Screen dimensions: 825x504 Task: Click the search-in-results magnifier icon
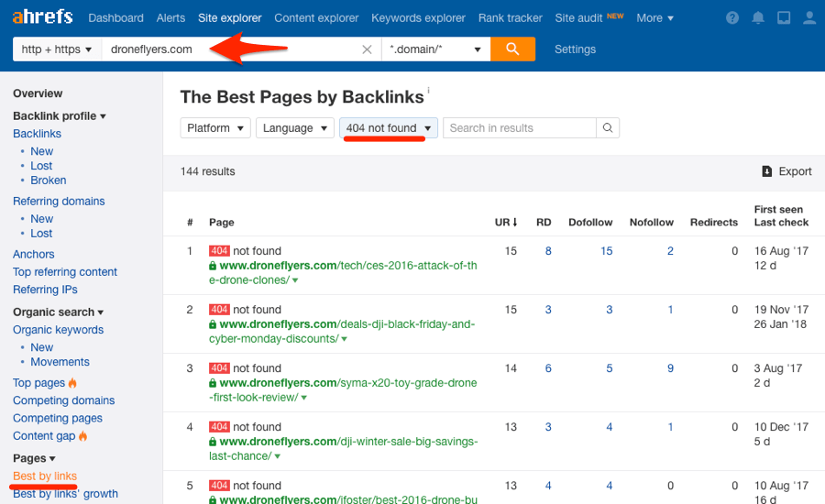pos(607,128)
